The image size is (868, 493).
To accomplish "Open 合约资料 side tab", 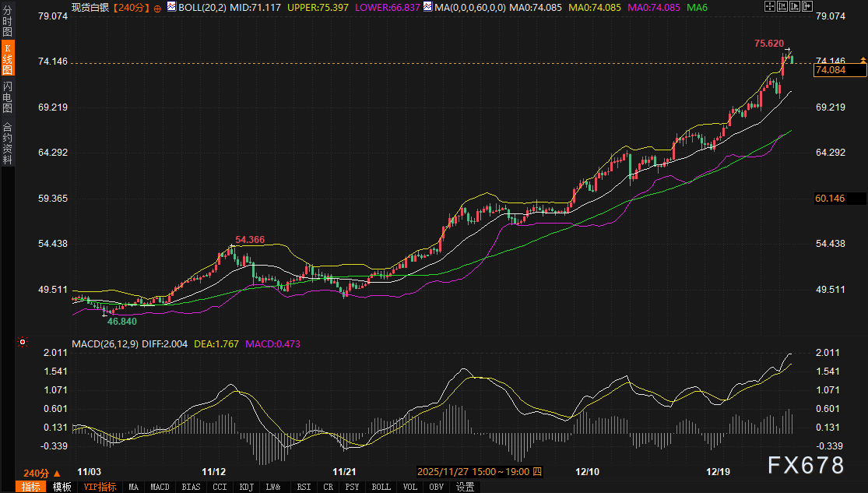I will (7, 143).
